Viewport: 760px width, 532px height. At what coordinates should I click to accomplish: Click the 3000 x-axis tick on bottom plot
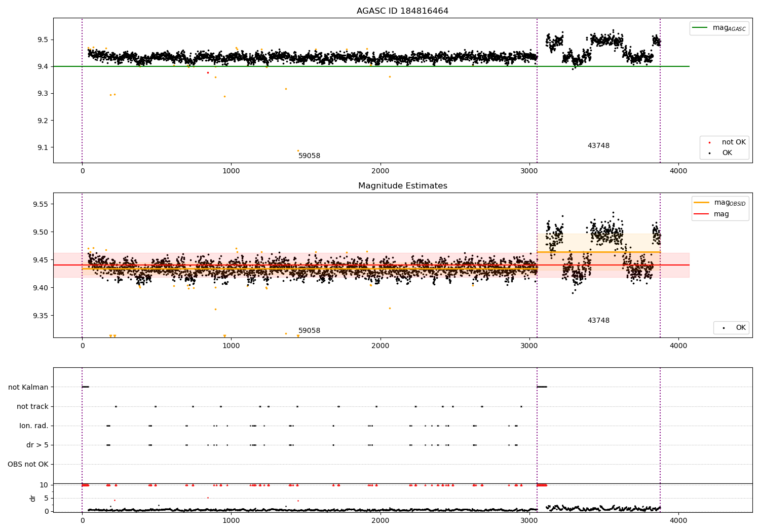(529, 520)
